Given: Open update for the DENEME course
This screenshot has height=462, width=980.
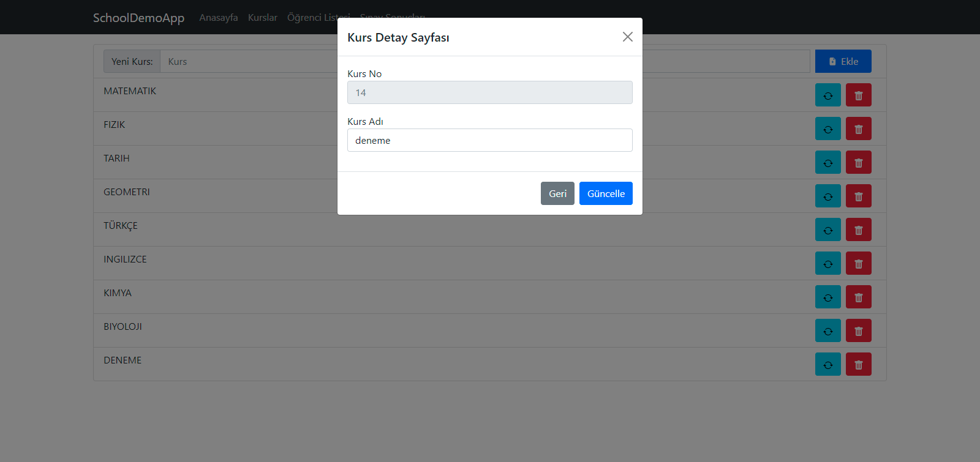Looking at the screenshot, I should click(x=827, y=364).
